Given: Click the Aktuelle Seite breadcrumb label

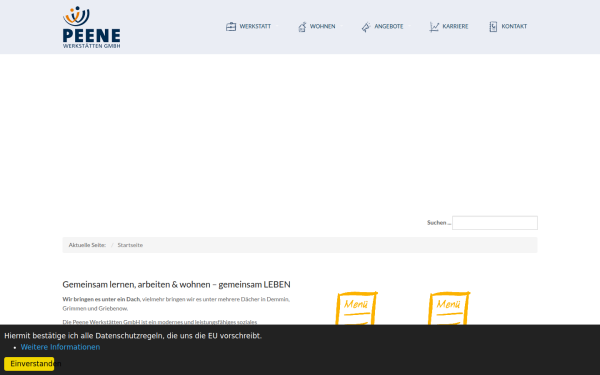Looking at the screenshot, I should point(87,245).
